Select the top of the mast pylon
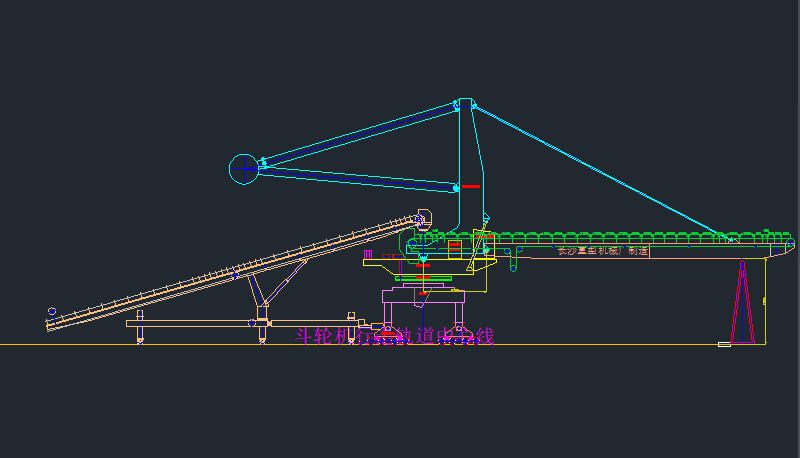This screenshot has width=800, height=458. click(x=465, y=103)
